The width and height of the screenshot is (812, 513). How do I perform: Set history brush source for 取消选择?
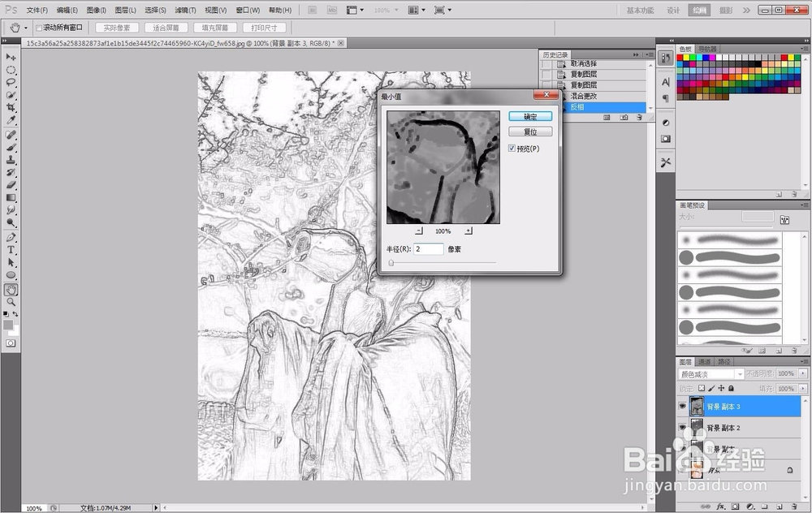(x=546, y=63)
